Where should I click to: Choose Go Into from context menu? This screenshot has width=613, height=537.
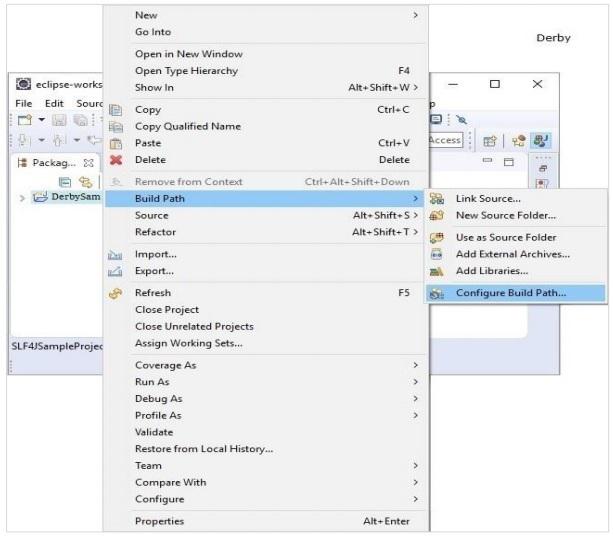[x=265, y=32]
